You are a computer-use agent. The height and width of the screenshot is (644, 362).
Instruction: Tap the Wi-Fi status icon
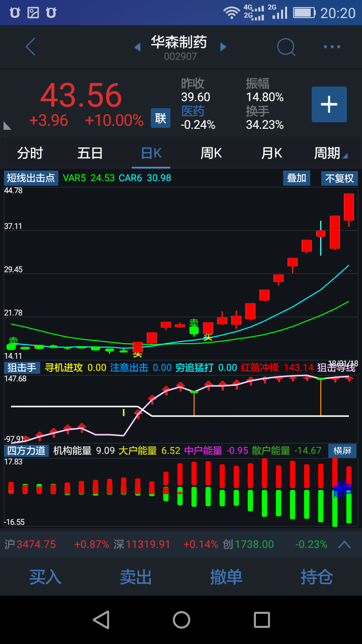pyautogui.click(x=232, y=13)
